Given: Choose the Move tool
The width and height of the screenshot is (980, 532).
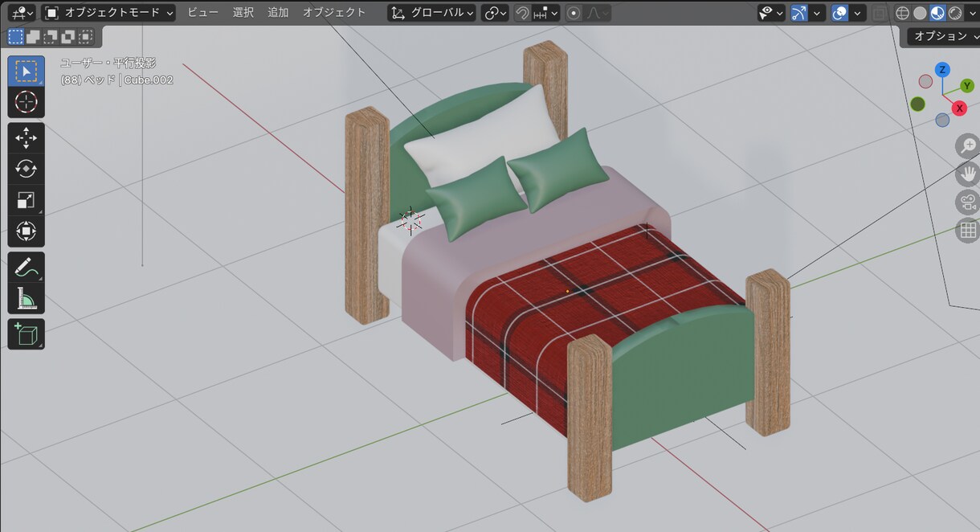Looking at the screenshot, I should pyautogui.click(x=26, y=138).
